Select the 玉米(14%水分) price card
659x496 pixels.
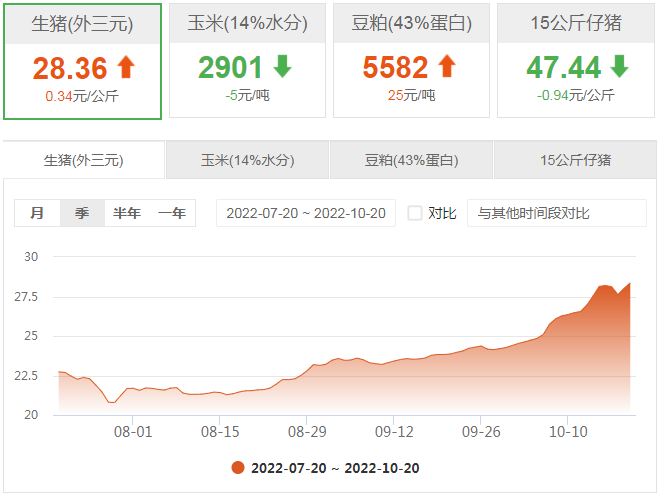248,61
